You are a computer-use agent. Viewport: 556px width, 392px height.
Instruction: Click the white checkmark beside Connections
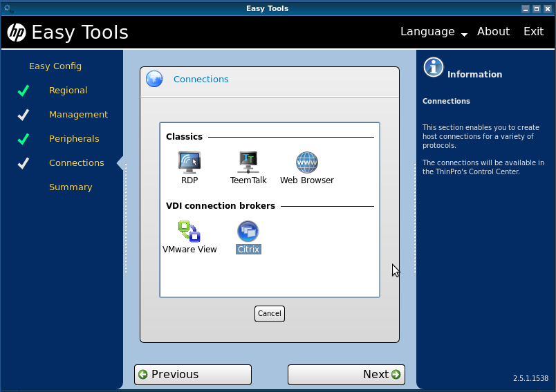[x=24, y=163]
